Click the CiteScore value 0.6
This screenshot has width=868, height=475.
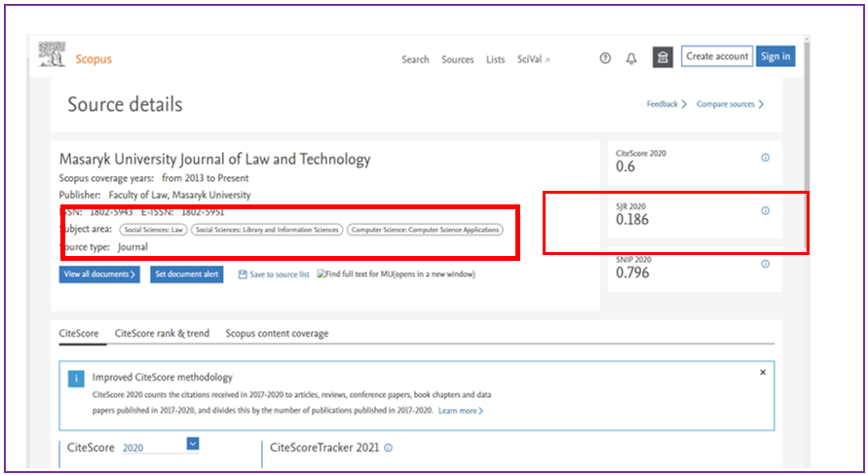click(625, 166)
